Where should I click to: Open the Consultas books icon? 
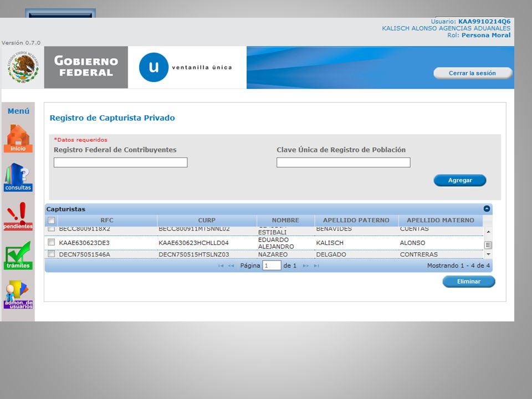click(x=18, y=177)
